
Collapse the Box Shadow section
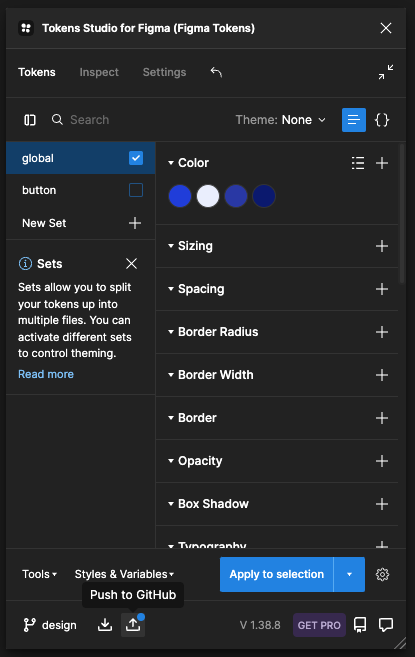171,504
